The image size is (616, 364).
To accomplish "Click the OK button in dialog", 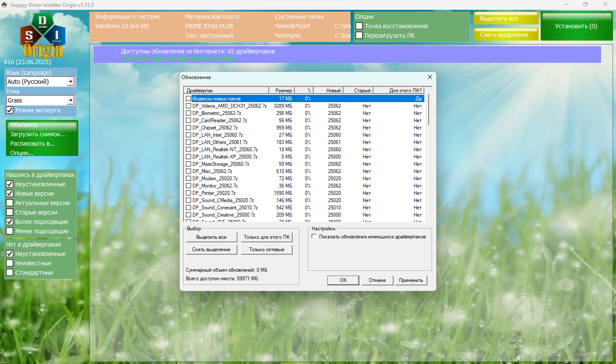I will click(343, 280).
